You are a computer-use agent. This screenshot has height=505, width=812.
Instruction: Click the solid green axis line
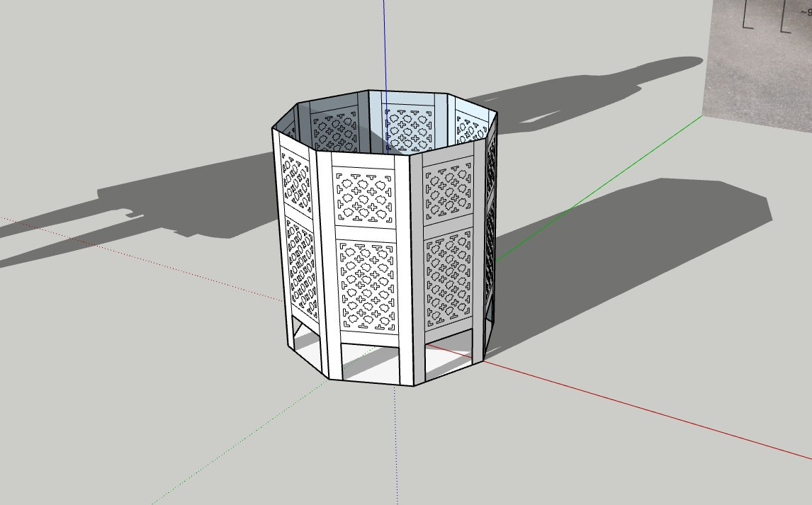coord(602,184)
